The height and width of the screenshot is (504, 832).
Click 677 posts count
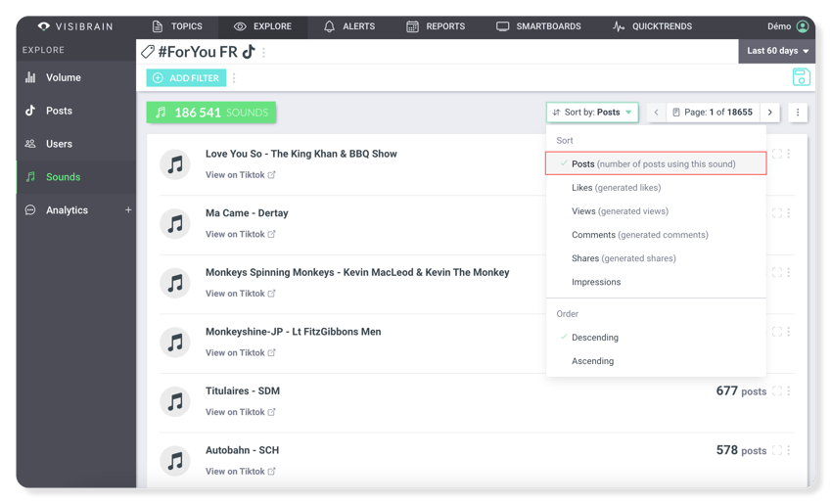click(741, 391)
